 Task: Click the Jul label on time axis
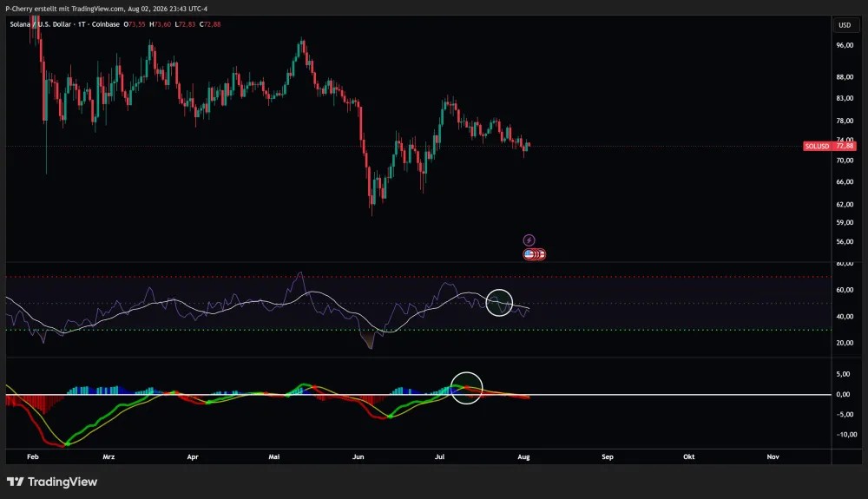(439, 457)
